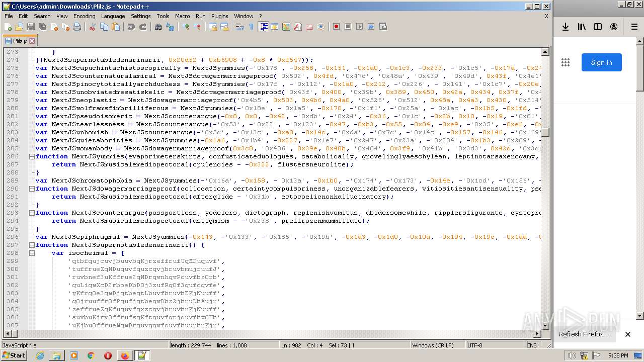Open the Search menu
Image resolution: width=644 pixels, height=362 pixels.
[42, 16]
